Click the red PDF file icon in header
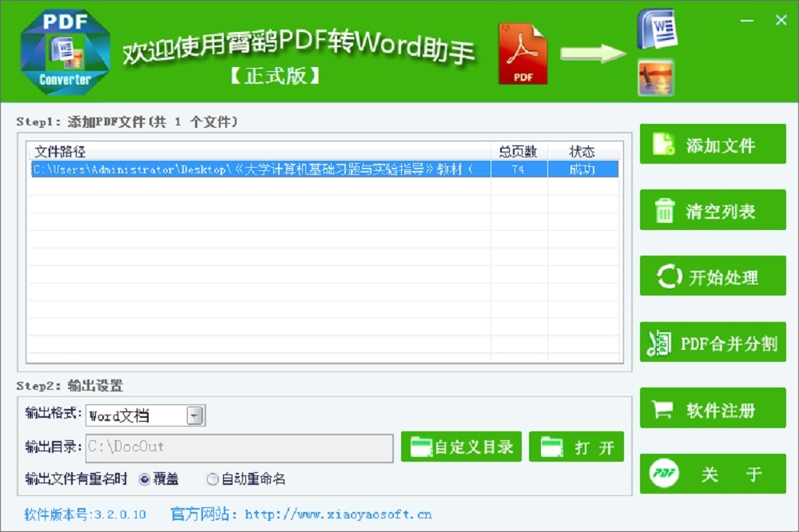 (523, 54)
